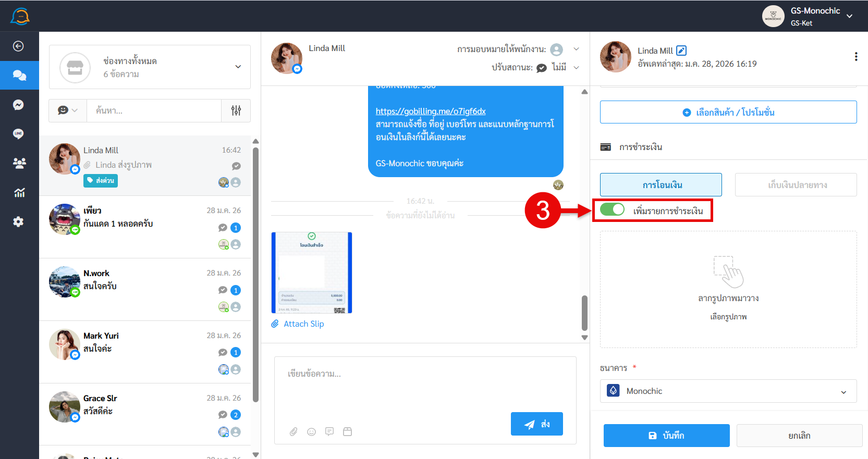Open the analytics chart icon in sidebar
868x459 pixels.
point(19,193)
